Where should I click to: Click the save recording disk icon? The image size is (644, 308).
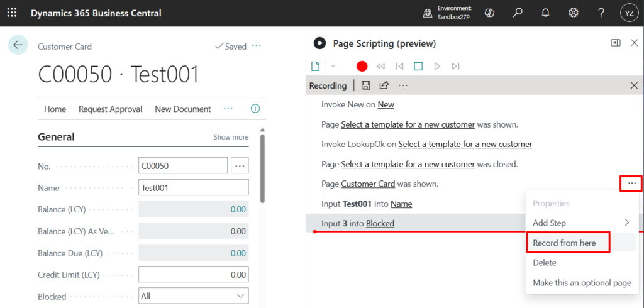[x=365, y=85]
